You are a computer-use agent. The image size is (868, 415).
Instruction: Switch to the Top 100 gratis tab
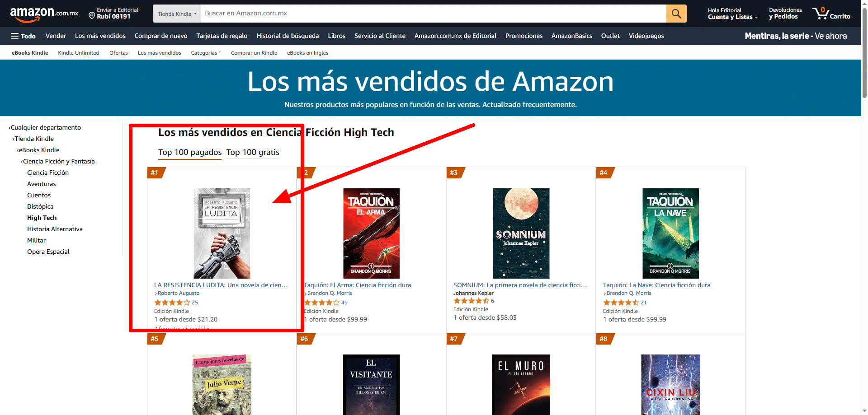[253, 152]
